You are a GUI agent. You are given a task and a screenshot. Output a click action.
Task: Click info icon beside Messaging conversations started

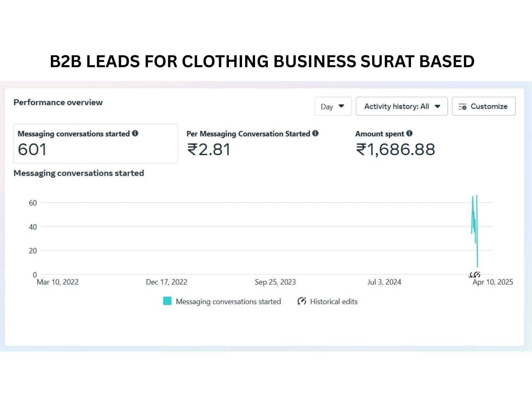pos(135,133)
